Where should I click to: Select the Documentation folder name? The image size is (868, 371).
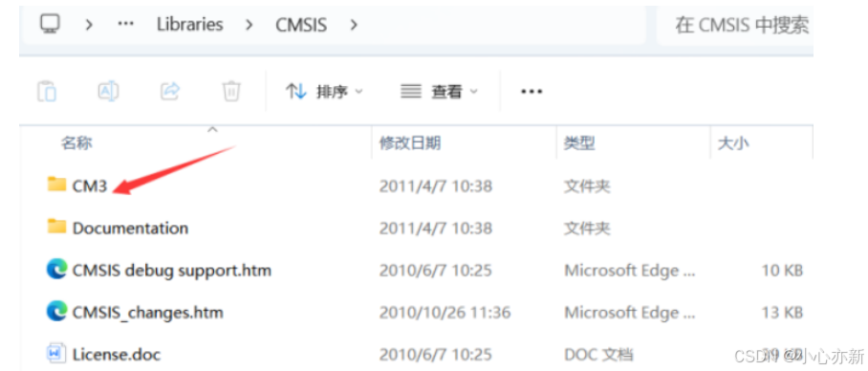pos(130,229)
